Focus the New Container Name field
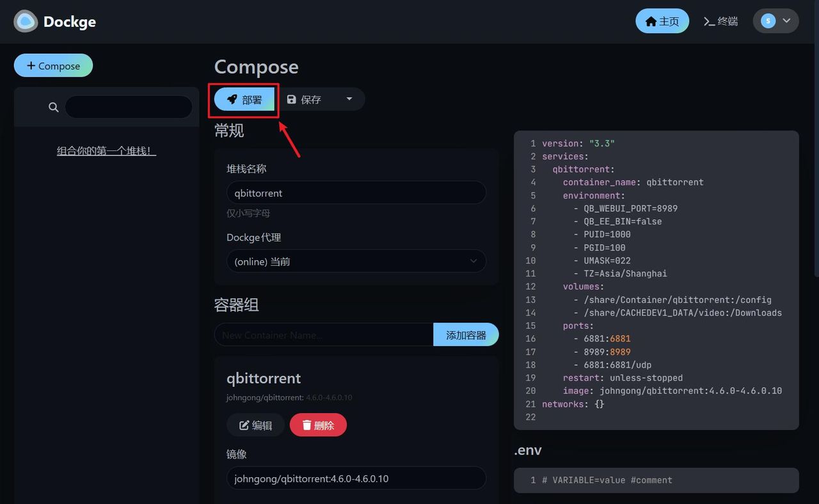 [324, 335]
